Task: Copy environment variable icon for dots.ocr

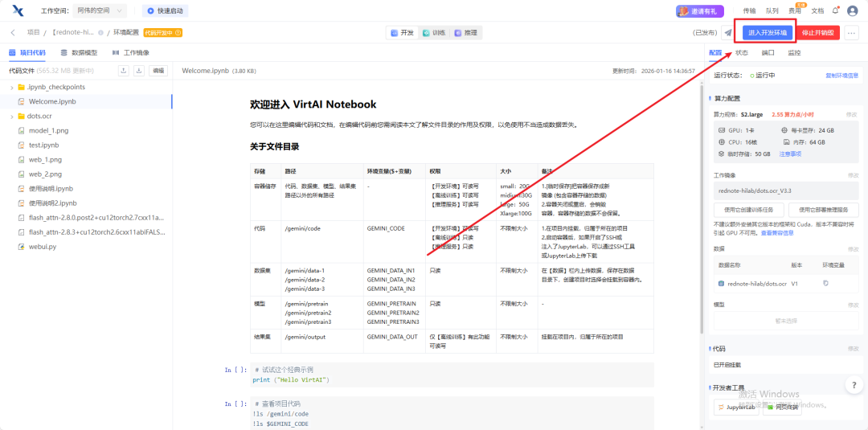Action: pyautogui.click(x=825, y=284)
